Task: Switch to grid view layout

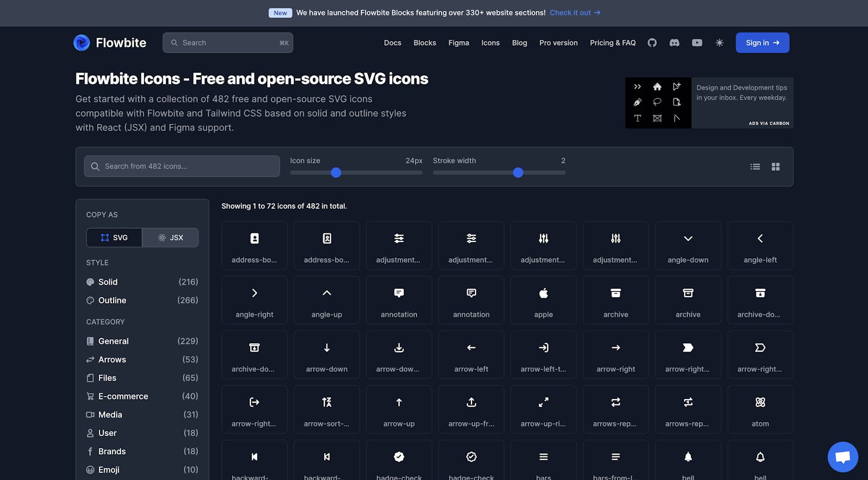Action: [x=775, y=167]
